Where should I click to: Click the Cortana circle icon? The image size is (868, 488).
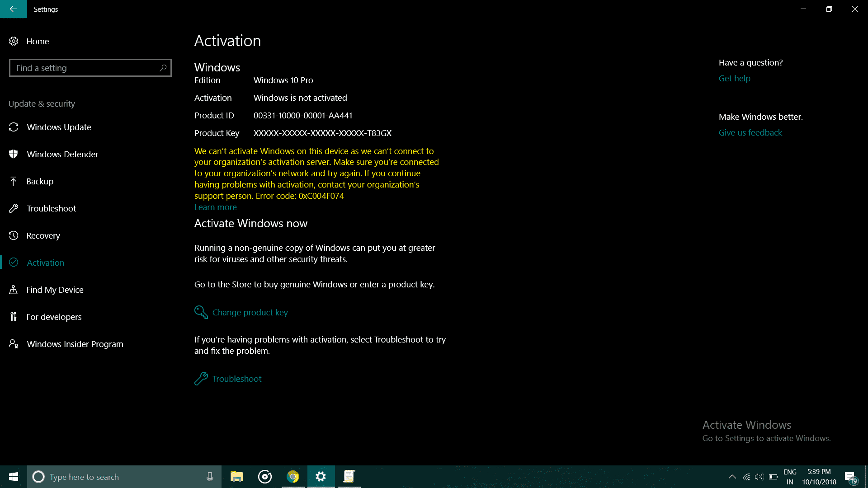pyautogui.click(x=38, y=477)
